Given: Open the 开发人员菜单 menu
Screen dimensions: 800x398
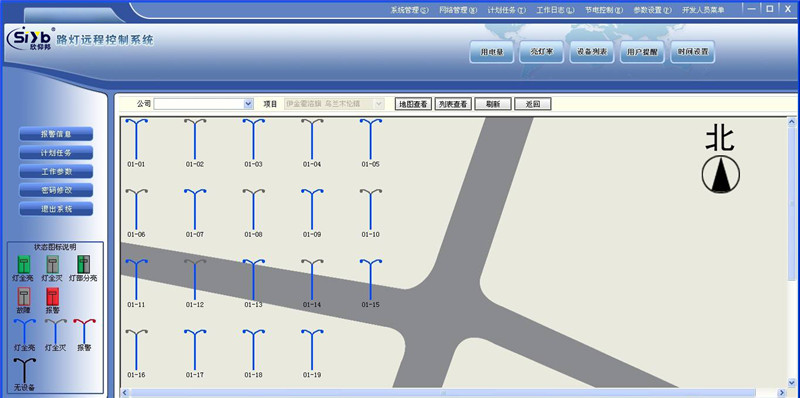Looking at the screenshot, I should click(703, 10).
